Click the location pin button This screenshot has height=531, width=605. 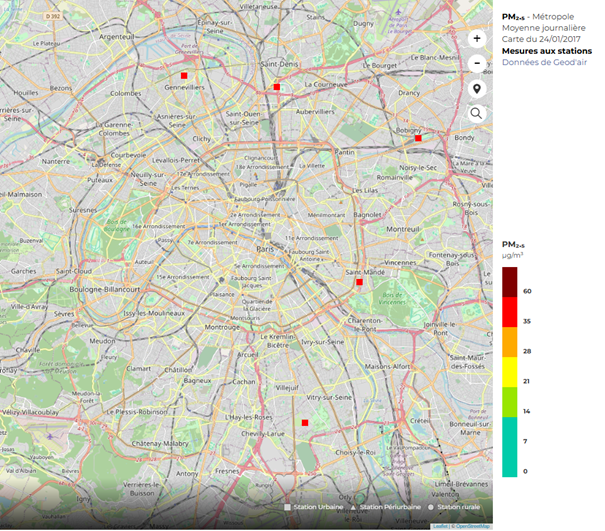pyautogui.click(x=477, y=89)
